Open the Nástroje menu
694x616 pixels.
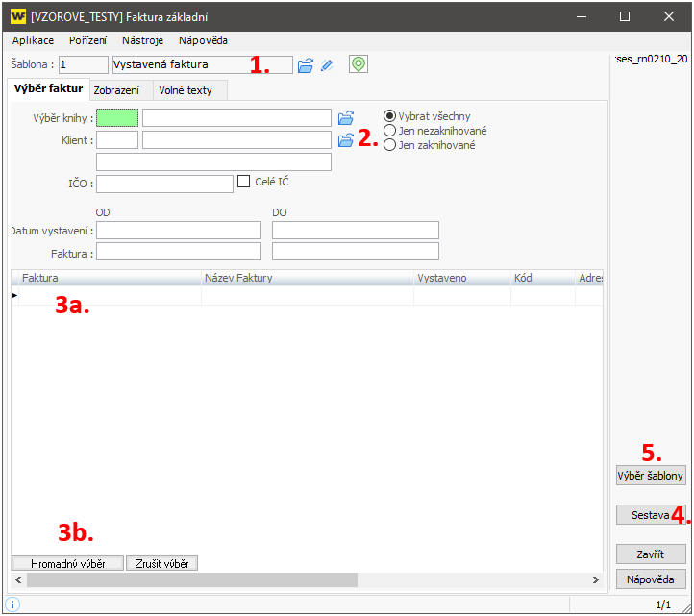pyautogui.click(x=142, y=40)
